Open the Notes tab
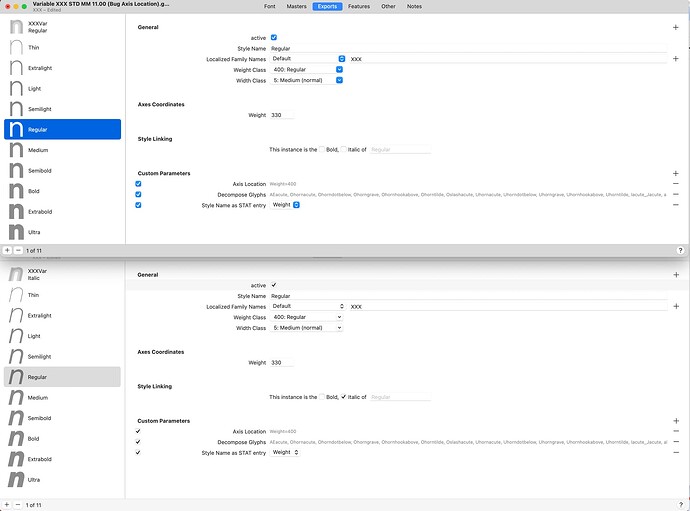This screenshot has width=690, height=511. click(x=414, y=7)
